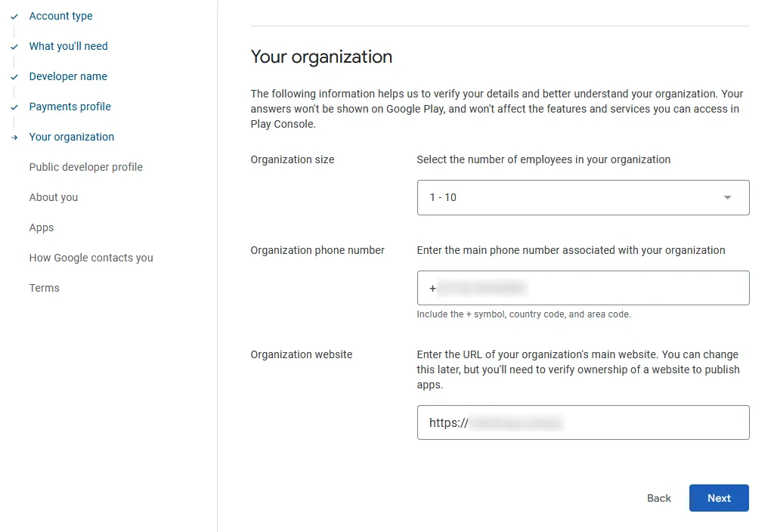Select the Your organization step in sidebar
774x532 pixels.
[72, 137]
